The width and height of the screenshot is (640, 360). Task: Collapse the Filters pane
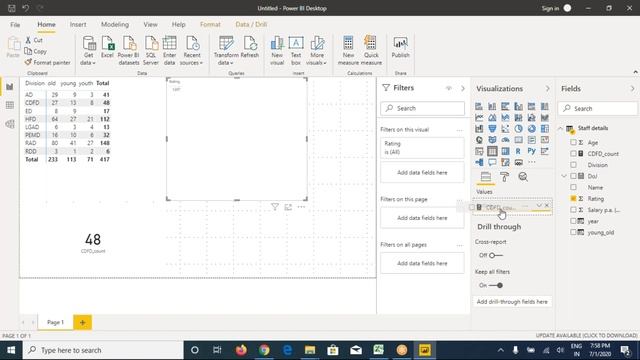click(x=462, y=88)
